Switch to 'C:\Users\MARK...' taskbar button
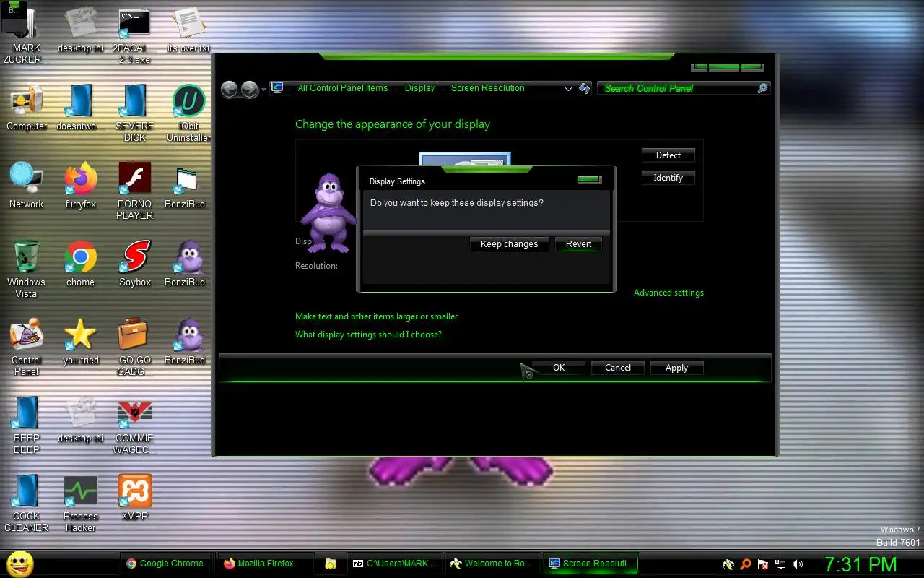Image resolution: width=924 pixels, height=578 pixels. click(x=393, y=564)
